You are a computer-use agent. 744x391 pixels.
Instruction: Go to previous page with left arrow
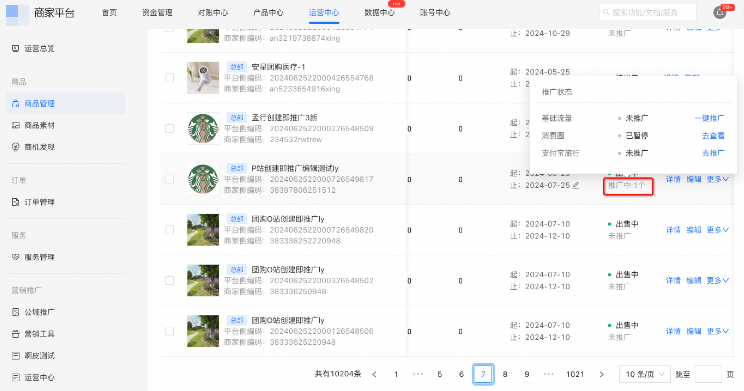pos(374,374)
